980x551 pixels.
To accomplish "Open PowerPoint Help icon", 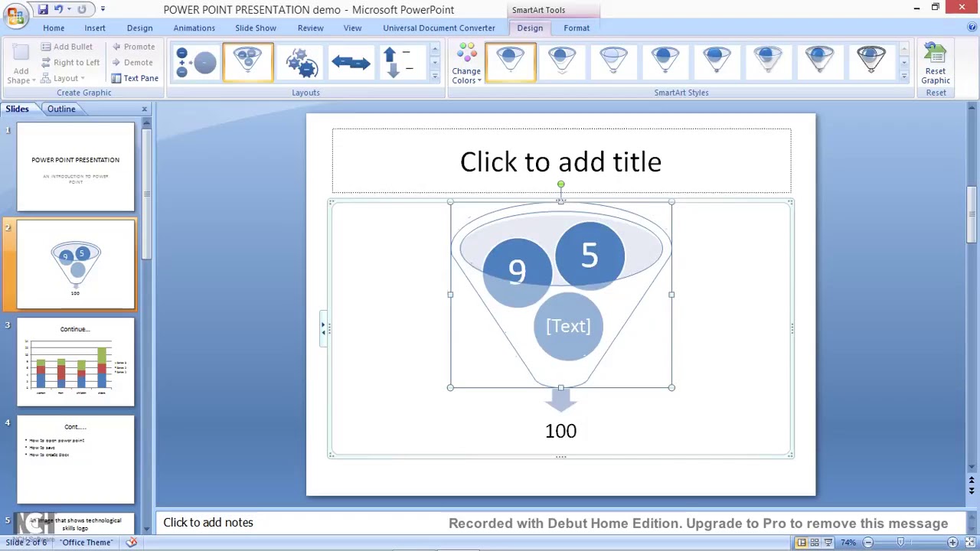I will pos(972,28).
